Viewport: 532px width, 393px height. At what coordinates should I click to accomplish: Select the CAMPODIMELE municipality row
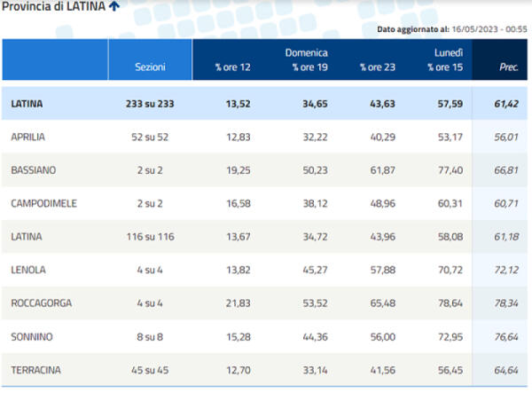pyautogui.click(x=43, y=203)
